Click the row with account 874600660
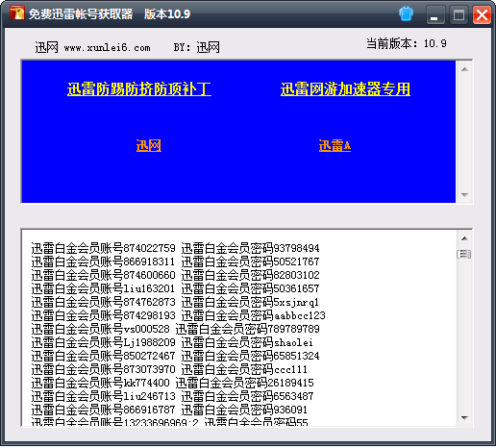Viewport: 496px width, 448px height. click(x=175, y=275)
